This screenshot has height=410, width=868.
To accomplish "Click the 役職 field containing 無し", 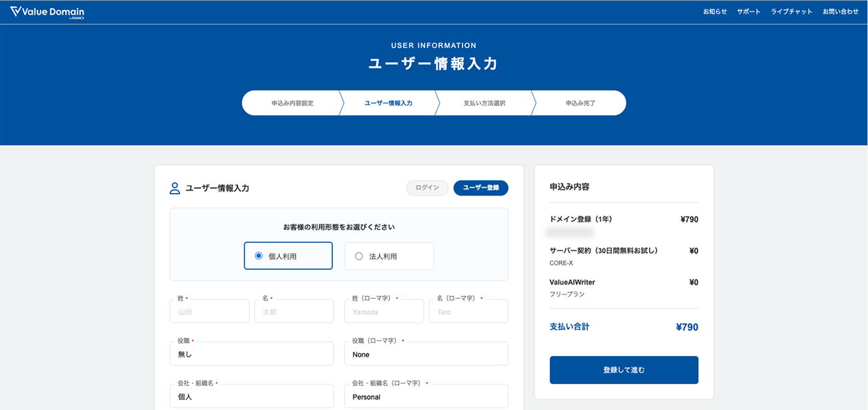I will pos(252,355).
